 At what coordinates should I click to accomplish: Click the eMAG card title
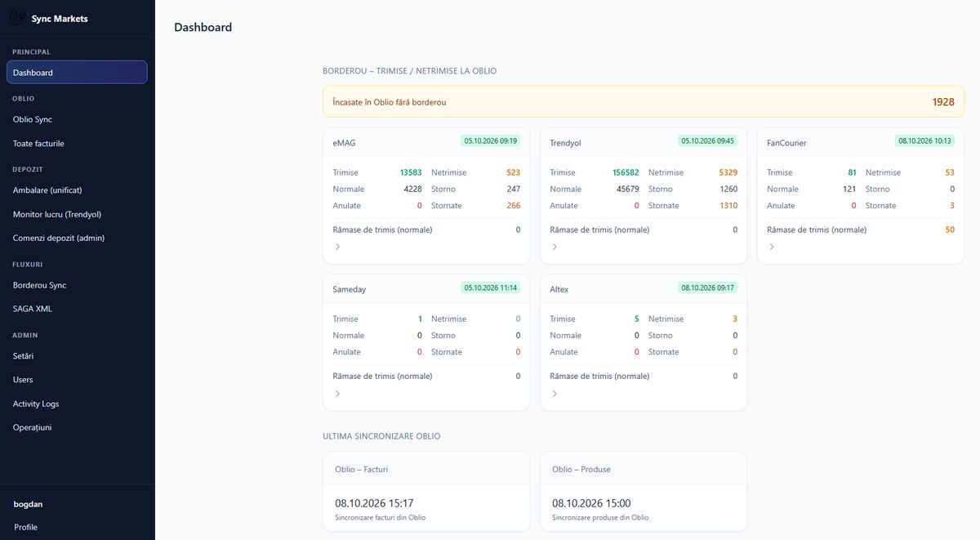pos(344,142)
